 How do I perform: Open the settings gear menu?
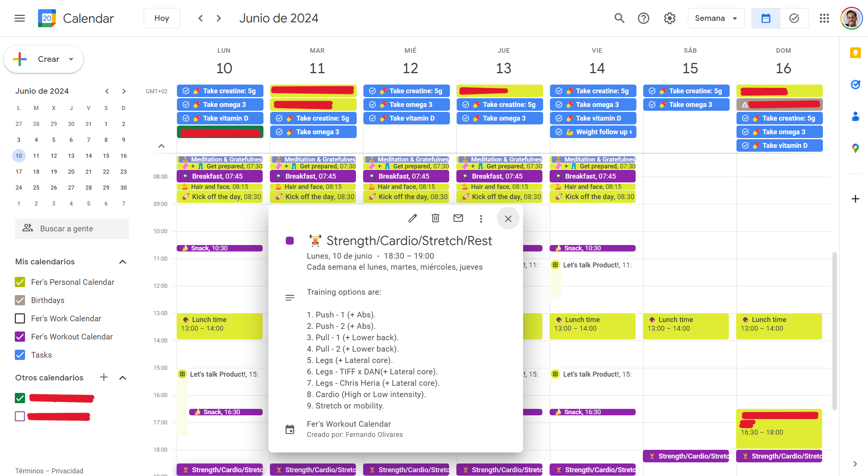(x=669, y=18)
